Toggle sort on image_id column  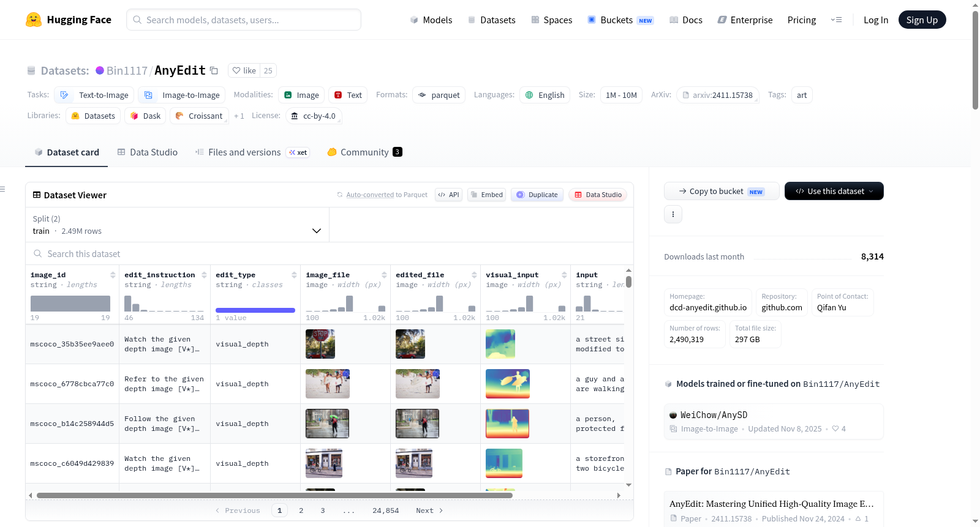pos(113,275)
